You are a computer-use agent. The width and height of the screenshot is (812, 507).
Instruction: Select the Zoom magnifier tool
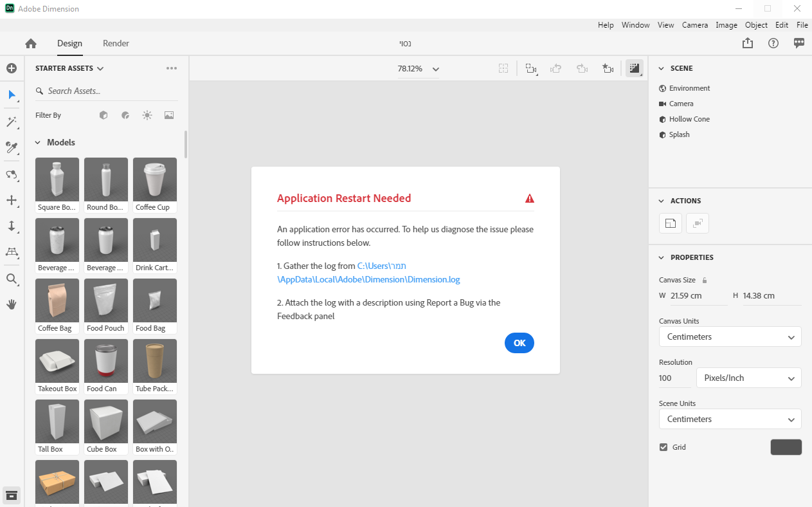(12, 279)
